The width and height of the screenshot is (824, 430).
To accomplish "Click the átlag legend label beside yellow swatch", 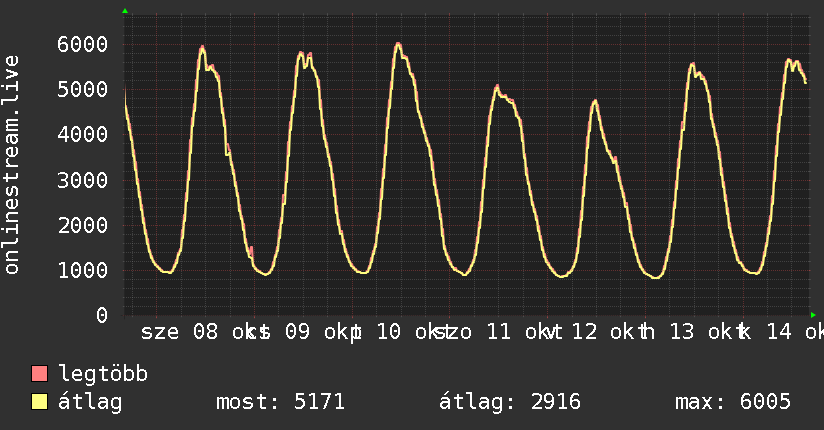I will 90,402.
